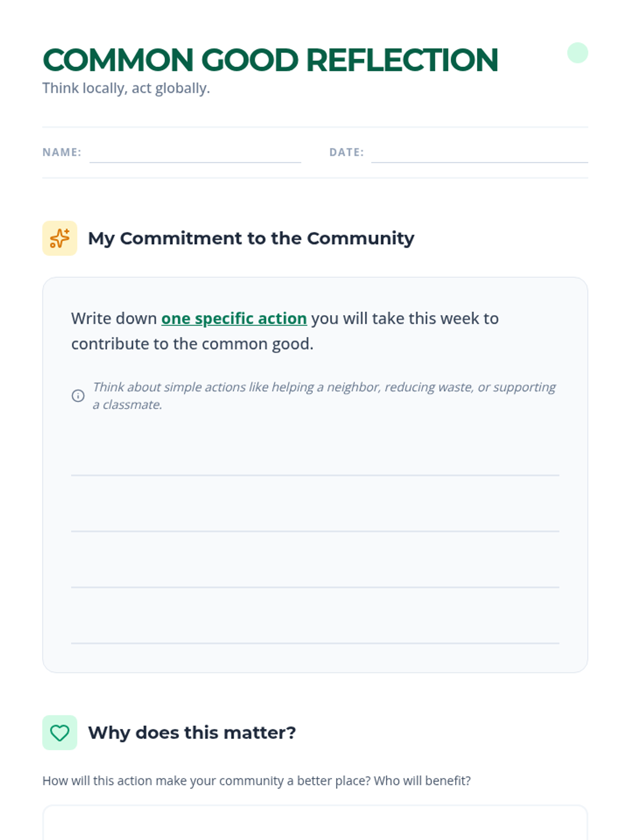
Task: Click the 'NAME:' field label
Action: 62,152
